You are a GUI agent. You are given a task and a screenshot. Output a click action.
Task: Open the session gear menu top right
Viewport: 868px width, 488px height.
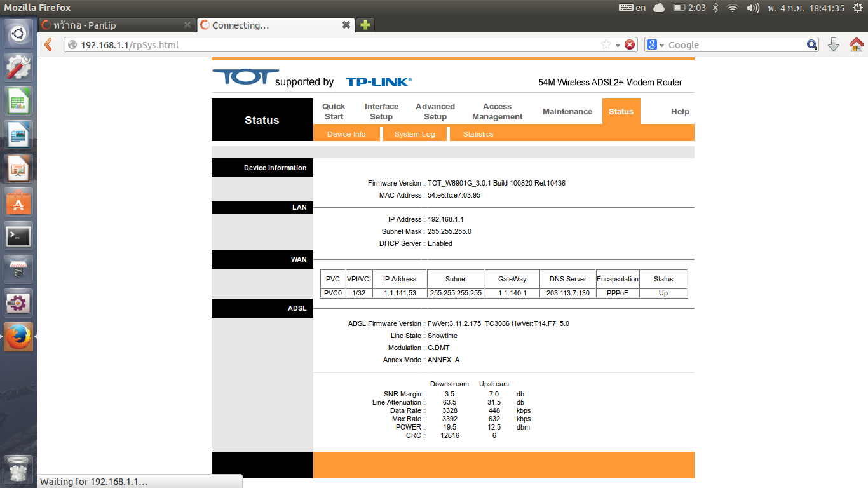(857, 8)
